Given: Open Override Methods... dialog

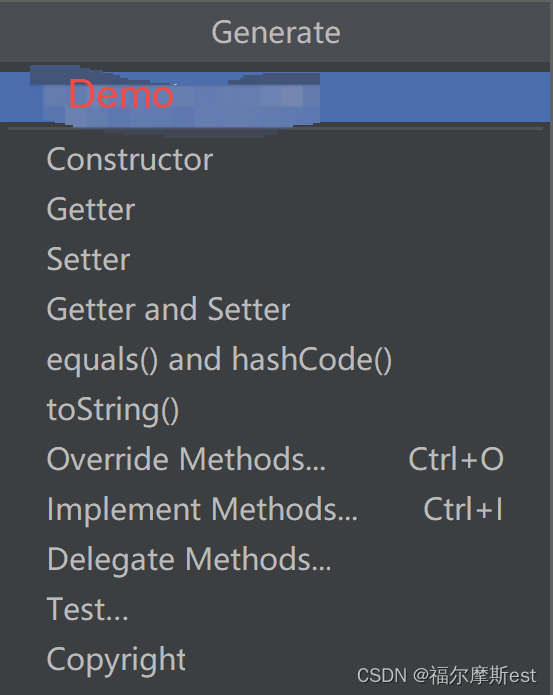Looking at the screenshot, I should (x=275, y=459).
